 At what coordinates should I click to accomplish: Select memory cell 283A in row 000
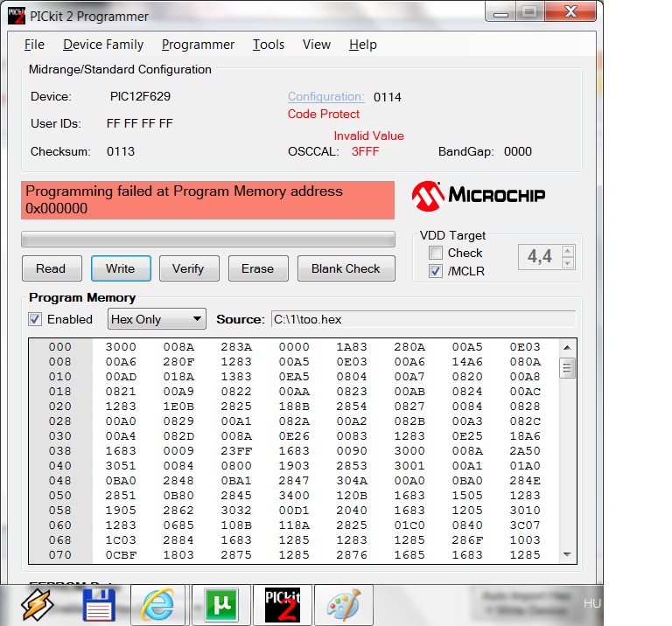(236, 347)
